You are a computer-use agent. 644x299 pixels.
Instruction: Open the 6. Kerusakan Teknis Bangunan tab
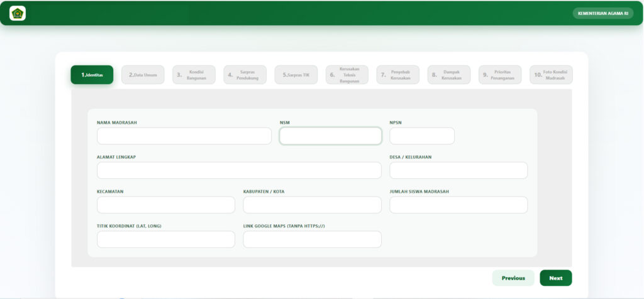347,75
